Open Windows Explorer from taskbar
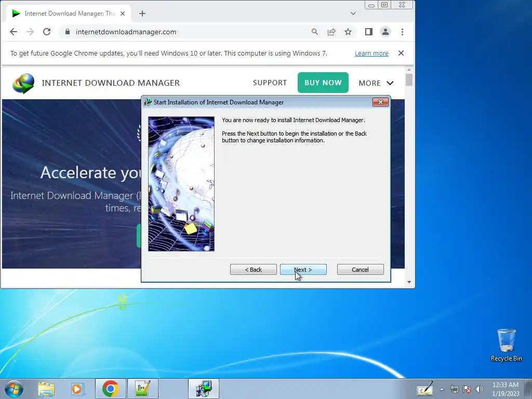This screenshot has width=532, height=399. pyautogui.click(x=46, y=389)
